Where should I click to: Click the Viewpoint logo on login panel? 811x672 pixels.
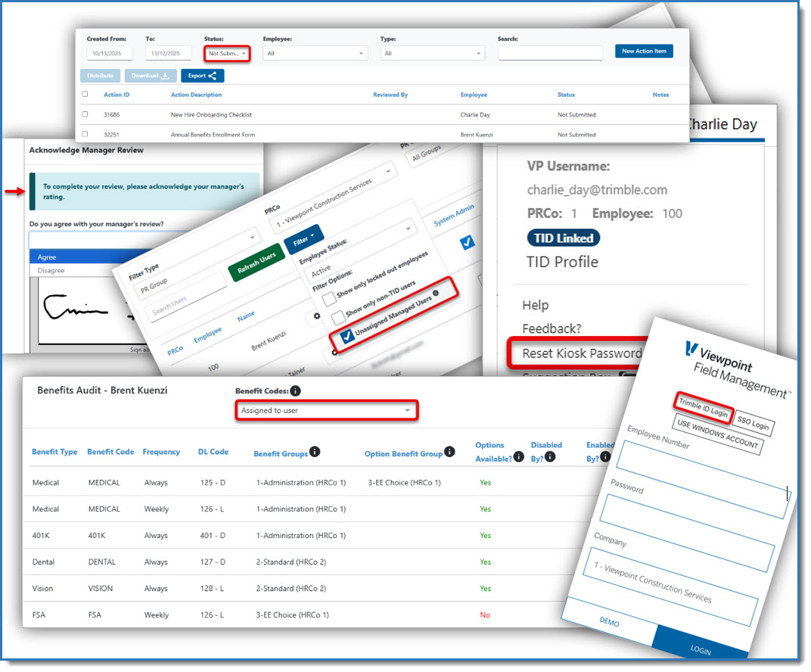(691, 349)
